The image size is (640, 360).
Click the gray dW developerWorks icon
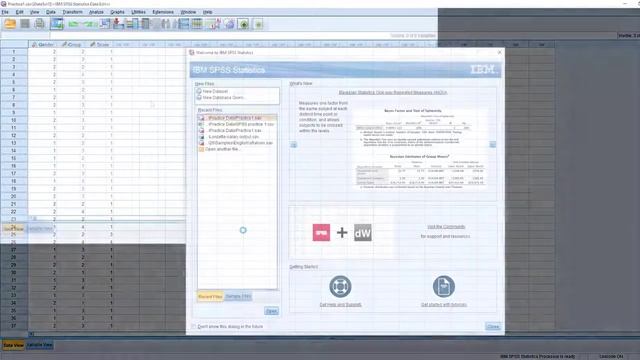click(362, 233)
